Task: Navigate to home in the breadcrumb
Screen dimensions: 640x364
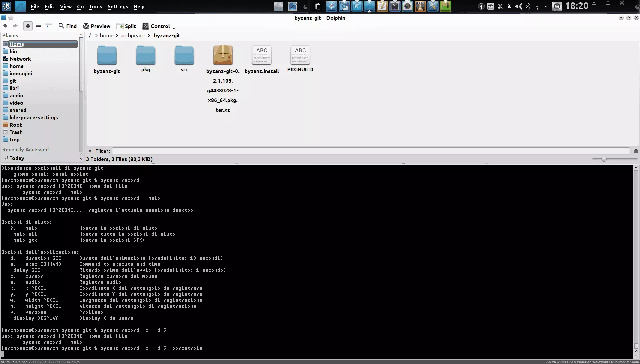Action: [107, 35]
